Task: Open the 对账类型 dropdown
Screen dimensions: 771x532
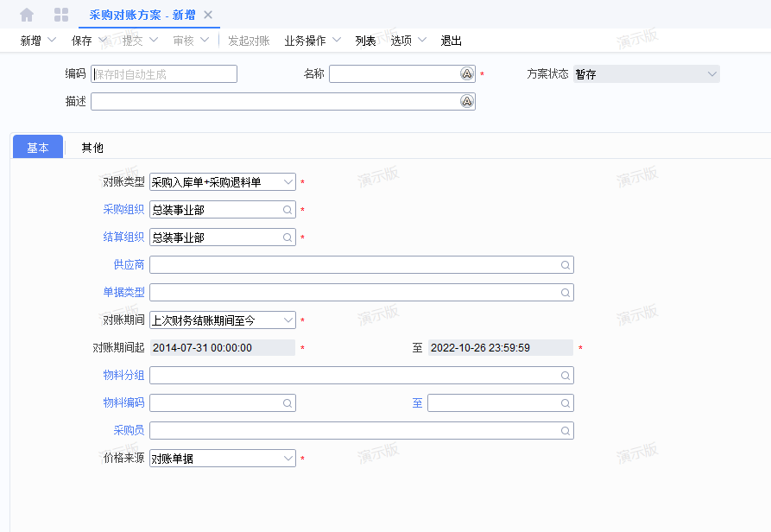Action: [x=288, y=181]
